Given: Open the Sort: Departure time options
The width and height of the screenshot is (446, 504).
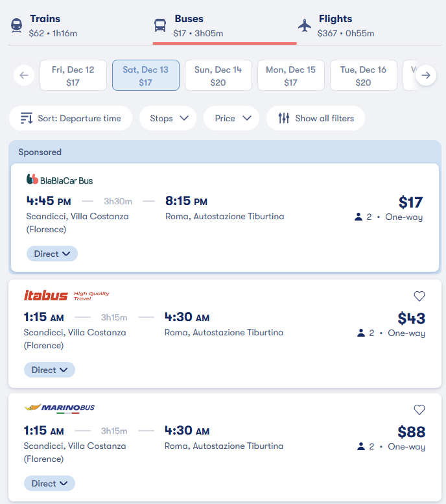Looking at the screenshot, I should tap(71, 118).
